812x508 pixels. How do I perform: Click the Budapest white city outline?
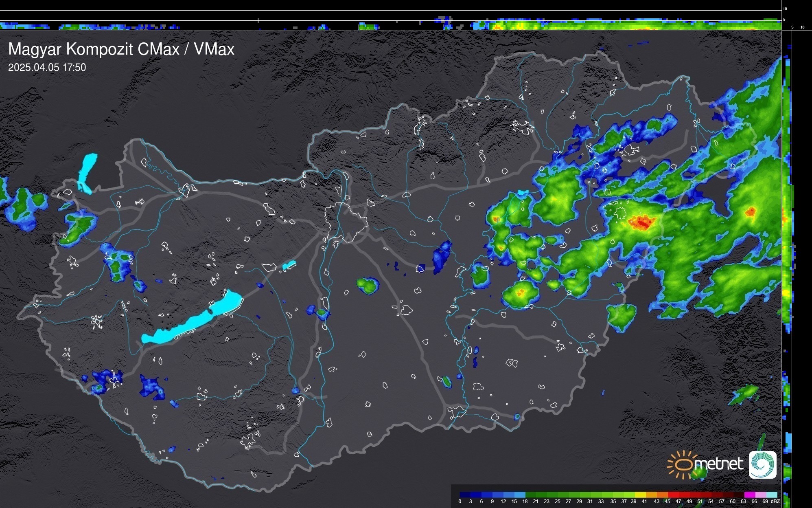346,222
